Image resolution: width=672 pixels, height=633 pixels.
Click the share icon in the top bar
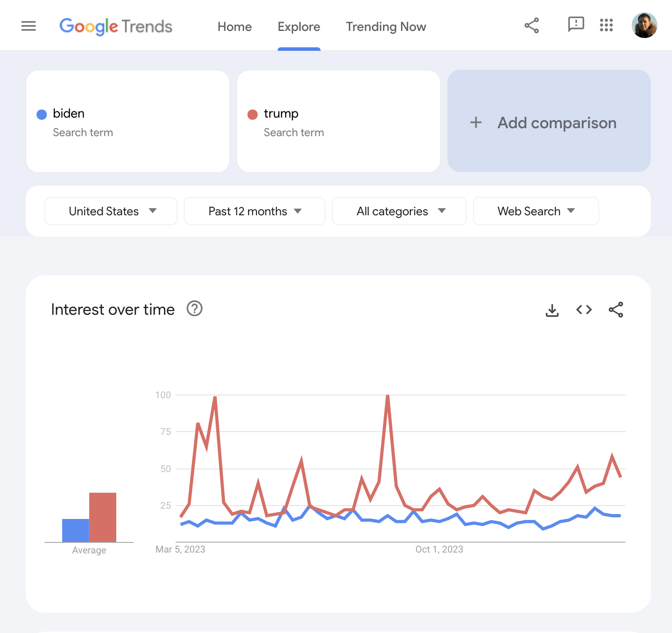tap(532, 26)
